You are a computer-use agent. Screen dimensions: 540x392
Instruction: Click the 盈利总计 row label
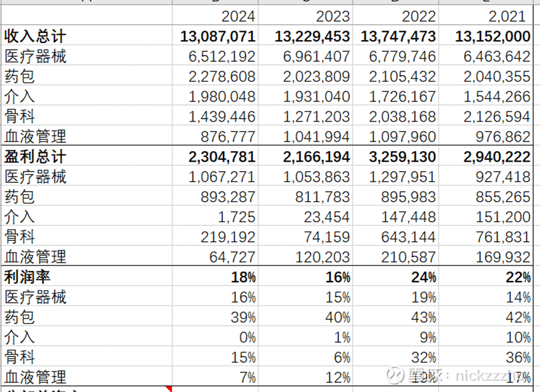click(x=86, y=157)
